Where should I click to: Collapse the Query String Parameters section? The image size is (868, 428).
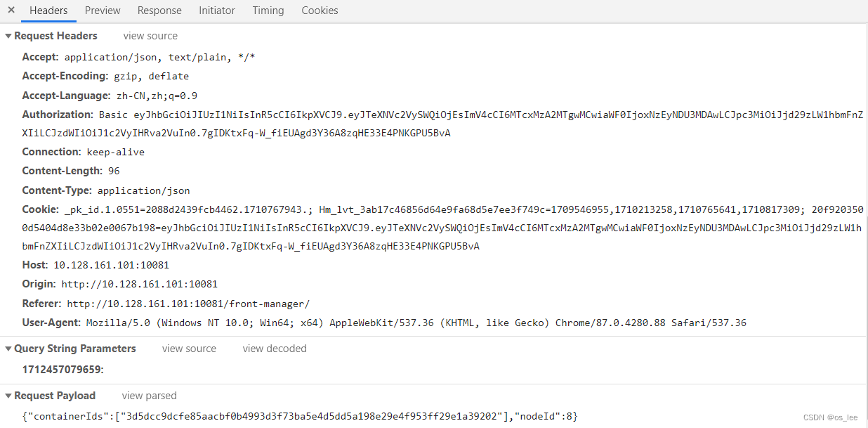click(x=7, y=348)
